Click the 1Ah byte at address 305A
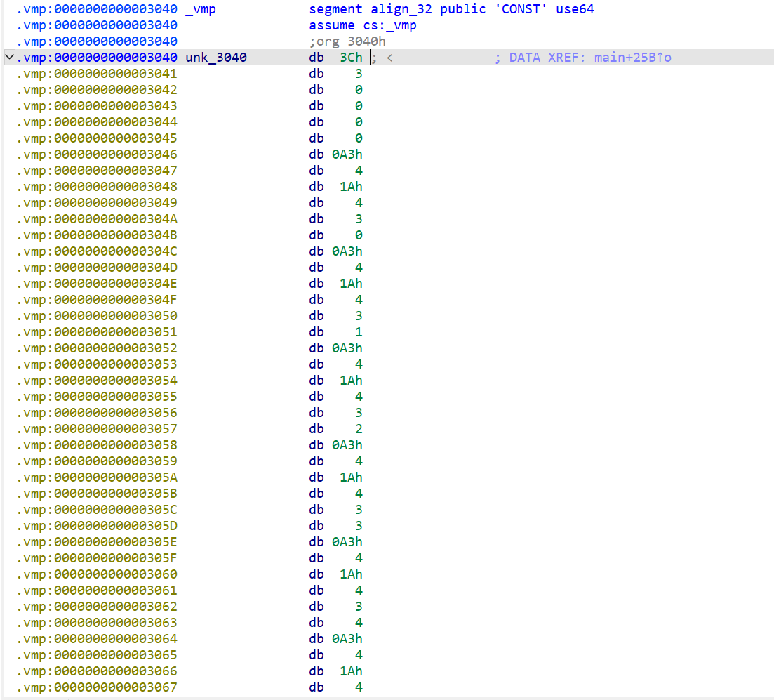 pos(351,477)
